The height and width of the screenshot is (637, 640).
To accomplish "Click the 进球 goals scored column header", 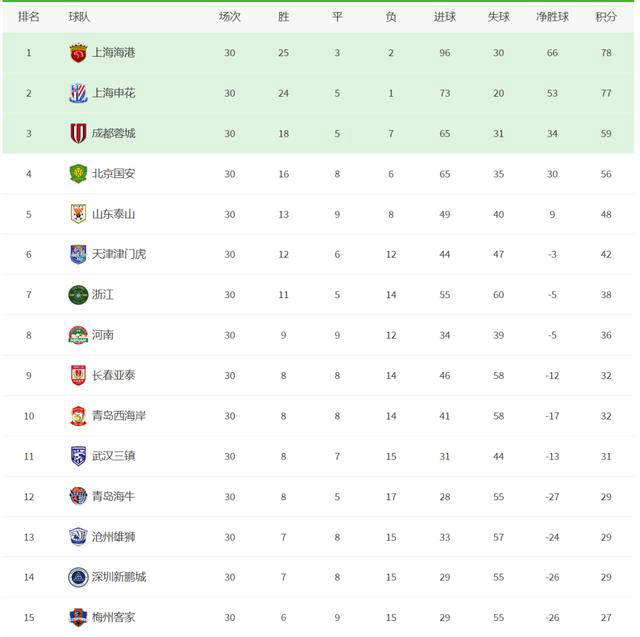I will pos(444,17).
